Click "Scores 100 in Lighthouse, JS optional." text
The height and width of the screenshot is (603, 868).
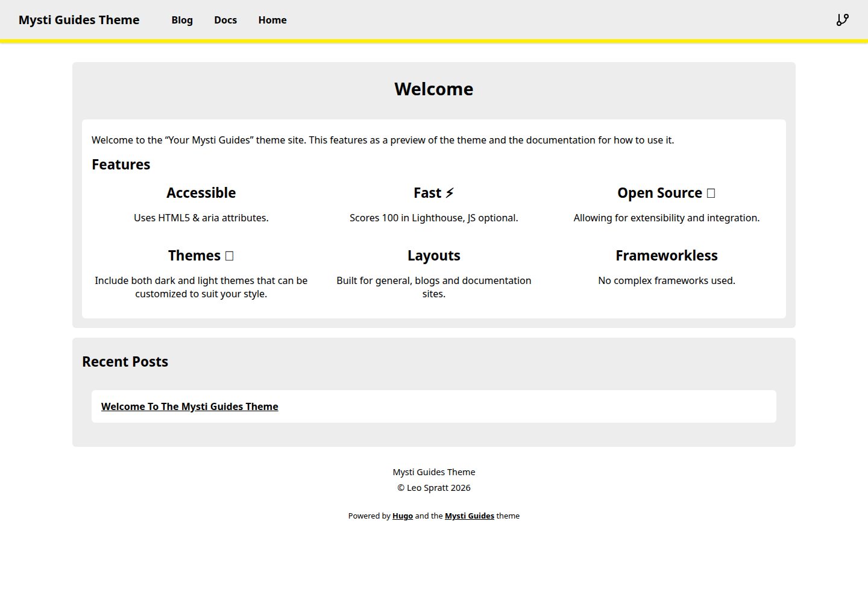point(434,218)
